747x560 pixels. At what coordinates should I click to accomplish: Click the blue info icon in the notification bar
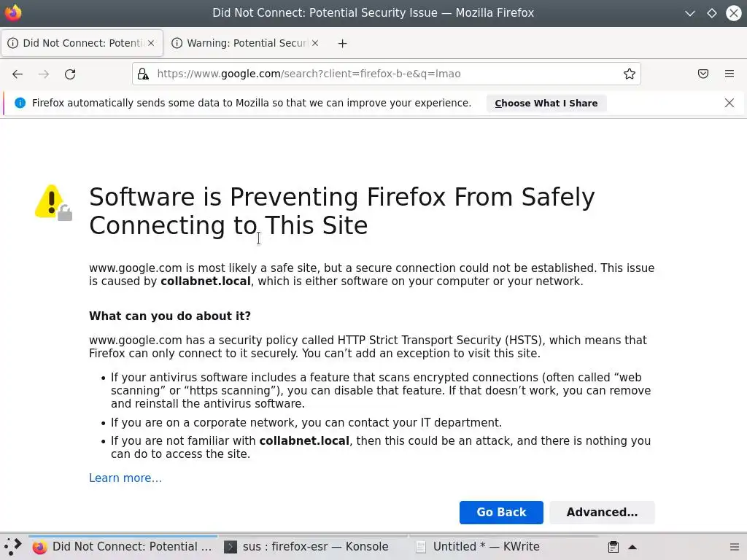pos(20,103)
